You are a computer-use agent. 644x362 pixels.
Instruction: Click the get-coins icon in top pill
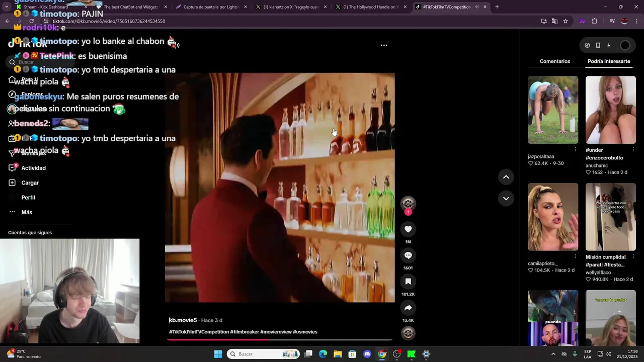(587, 45)
